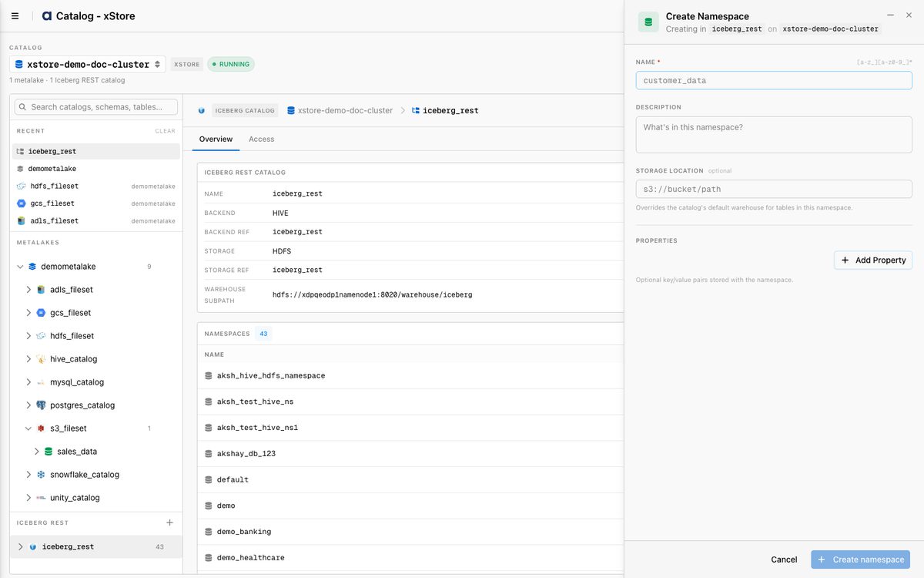Expand the unity_catalog tree node
Screen dimensions: 924x578
tap(28, 498)
